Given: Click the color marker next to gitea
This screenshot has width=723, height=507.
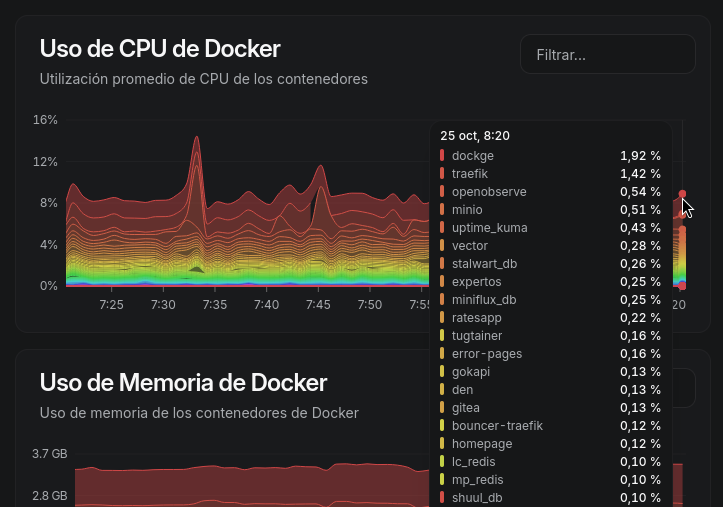Looking at the screenshot, I should click(x=442, y=408).
